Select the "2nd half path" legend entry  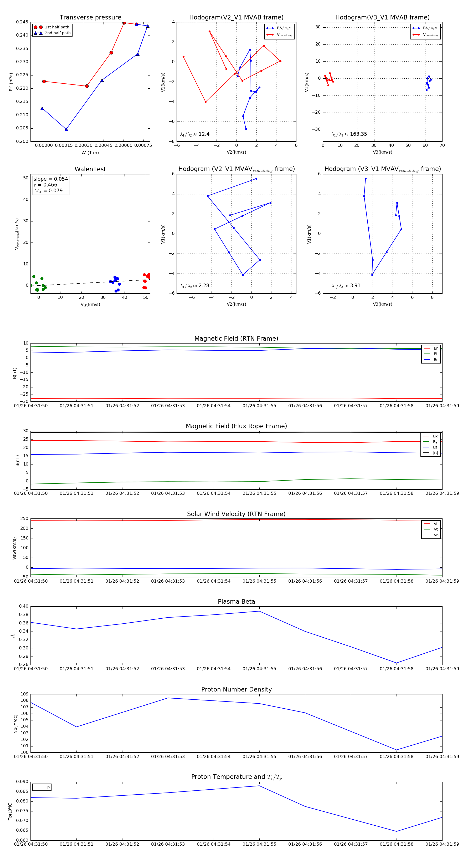[52, 33]
